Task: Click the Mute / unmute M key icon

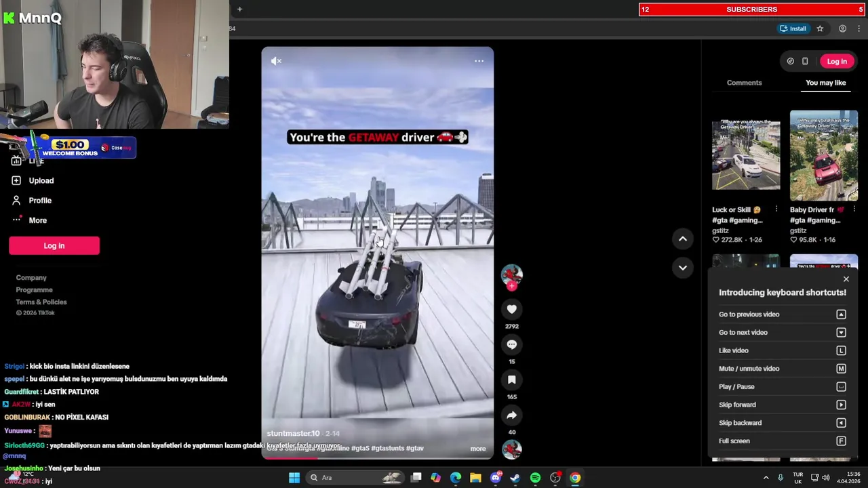Action: click(x=841, y=369)
